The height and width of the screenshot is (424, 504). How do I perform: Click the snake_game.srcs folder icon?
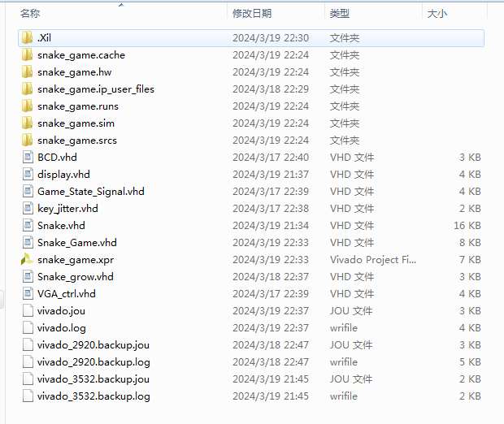(x=28, y=141)
